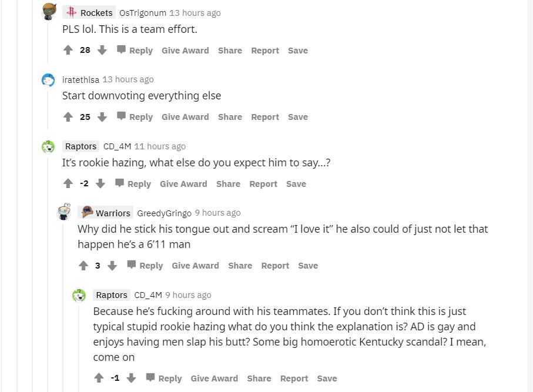The image size is (533, 392).
Task: Report GreedyGringo's comment
Action: click(275, 266)
